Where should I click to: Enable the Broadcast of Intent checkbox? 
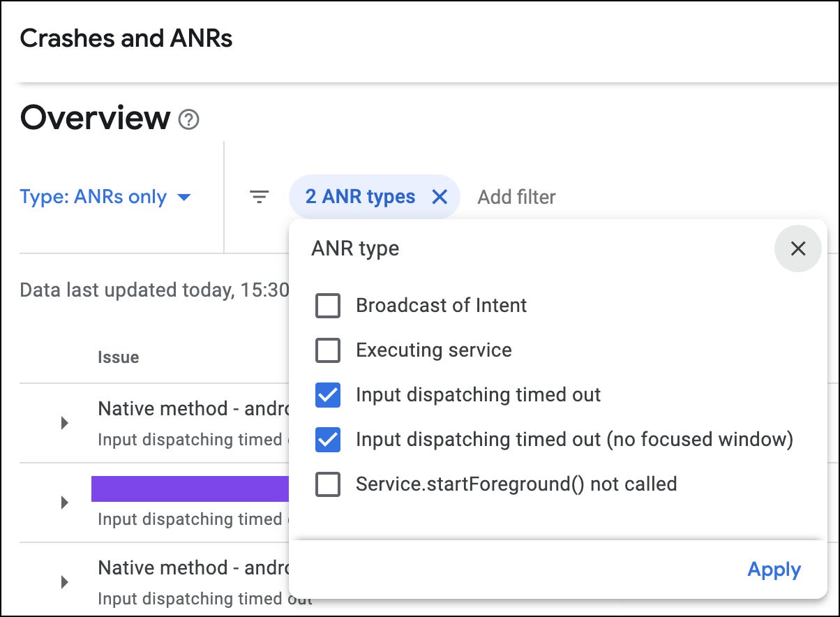point(328,306)
